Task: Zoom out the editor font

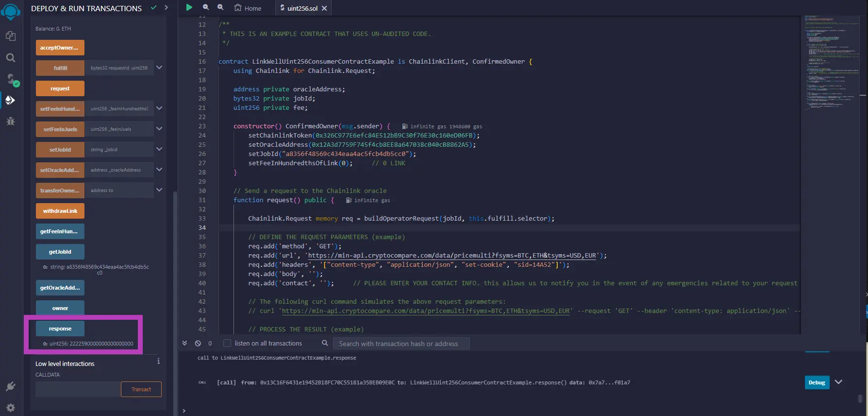Action: point(206,7)
